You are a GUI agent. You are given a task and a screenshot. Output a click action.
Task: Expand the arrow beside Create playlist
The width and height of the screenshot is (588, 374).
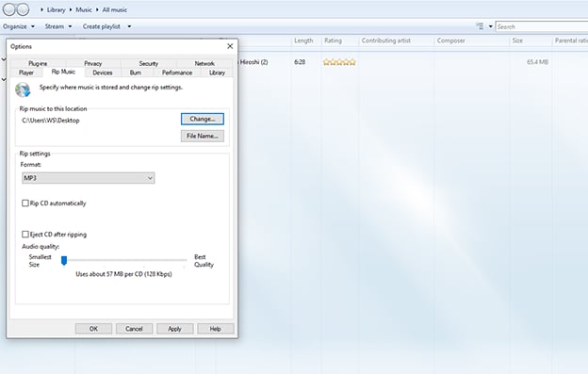[x=129, y=26]
